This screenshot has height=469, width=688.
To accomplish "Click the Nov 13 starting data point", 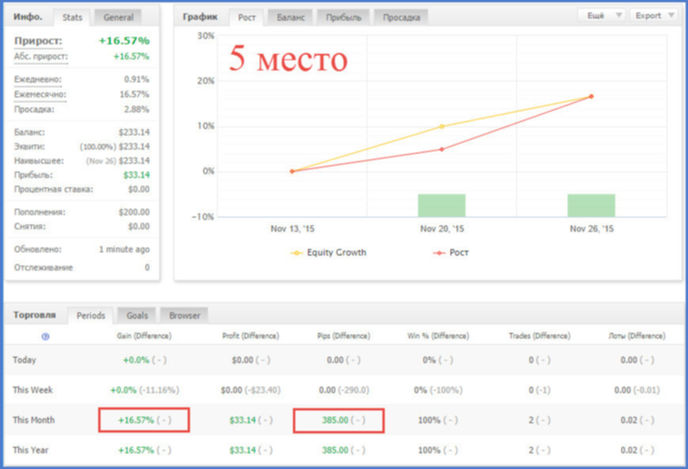I will click(x=292, y=172).
